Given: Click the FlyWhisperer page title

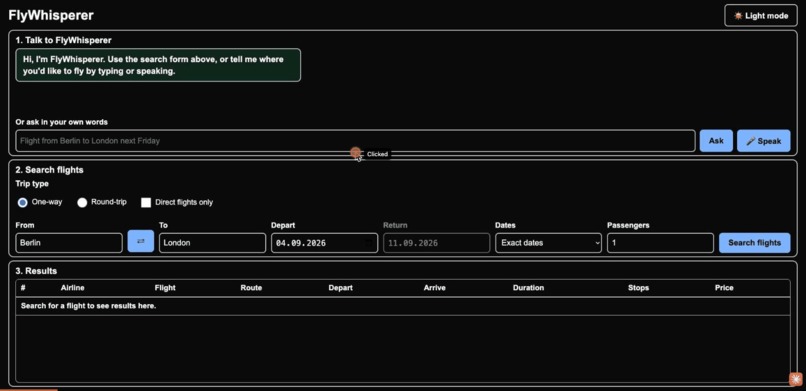Looking at the screenshot, I should click(51, 15).
